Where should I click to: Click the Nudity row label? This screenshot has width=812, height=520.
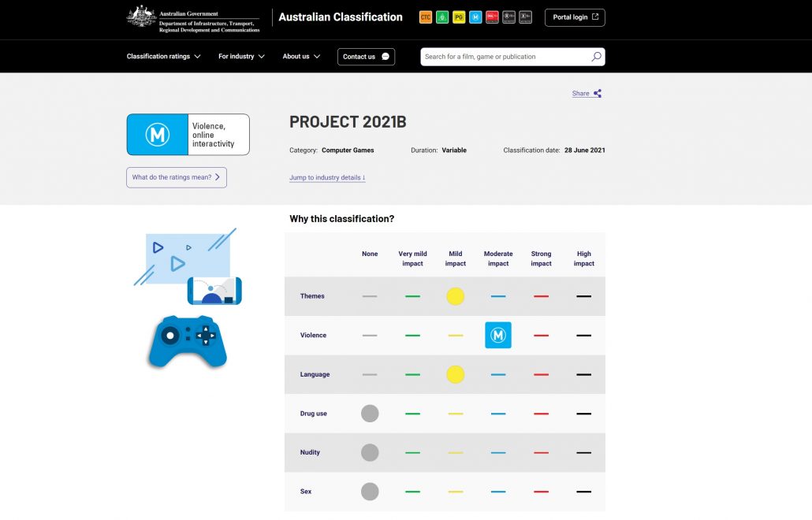pos(310,452)
